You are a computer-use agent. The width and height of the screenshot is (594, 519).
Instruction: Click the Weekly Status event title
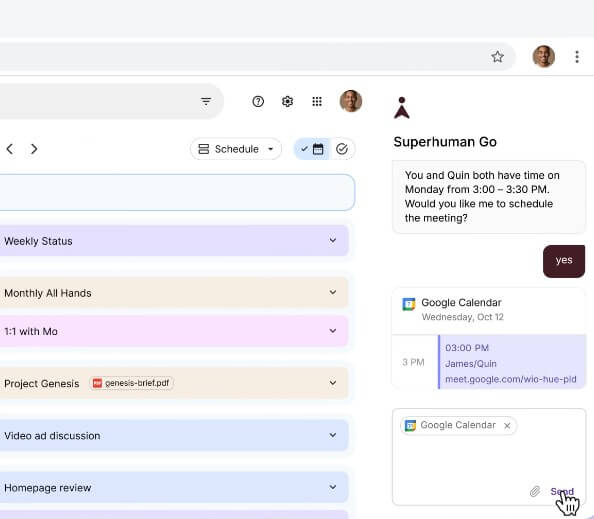coord(38,241)
